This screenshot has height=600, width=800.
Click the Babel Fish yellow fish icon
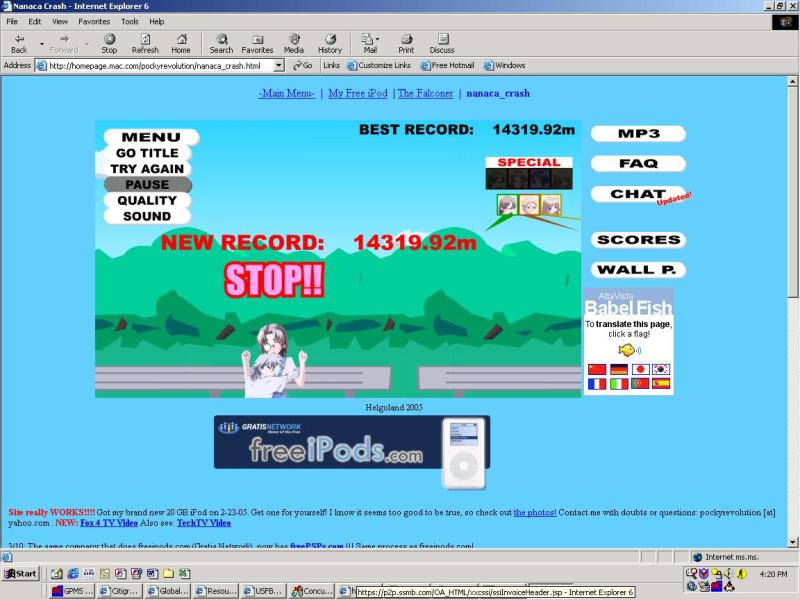629,350
